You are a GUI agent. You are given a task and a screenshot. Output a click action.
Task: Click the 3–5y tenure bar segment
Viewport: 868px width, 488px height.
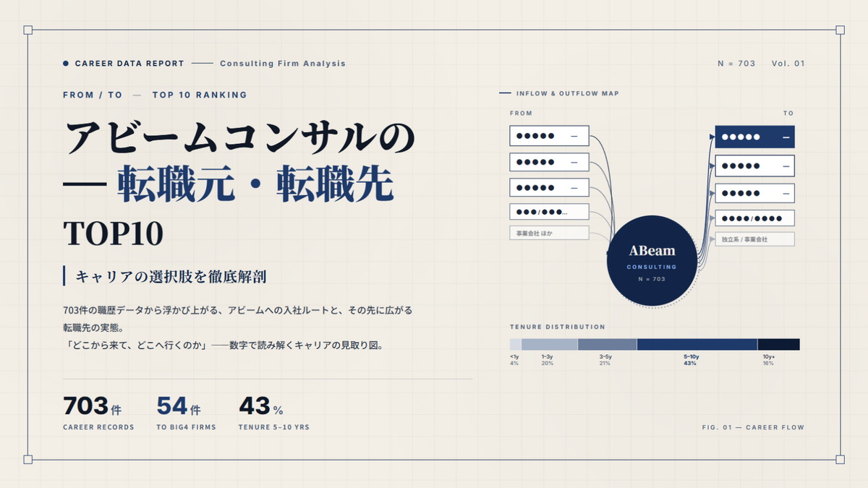click(x=608, y=344)
